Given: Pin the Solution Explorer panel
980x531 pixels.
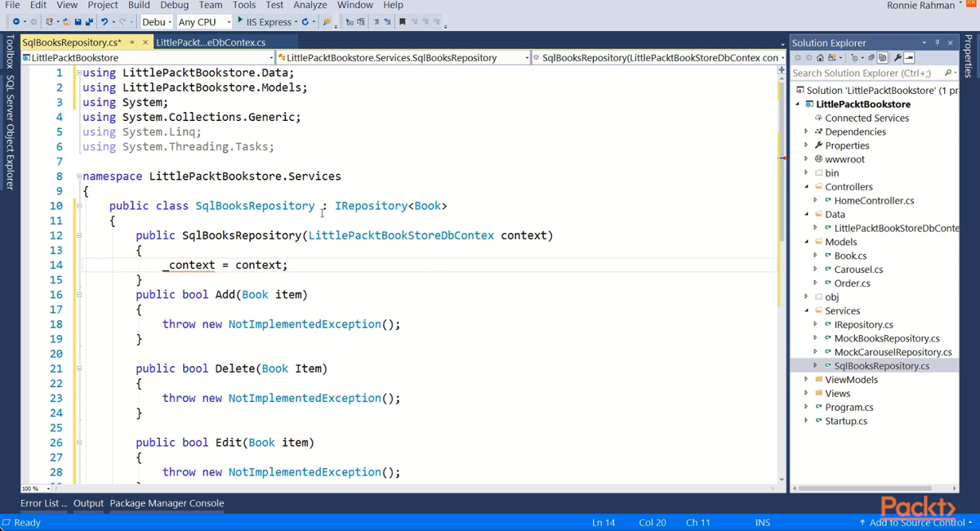Looking at the screenshot, I should tap(938, 42).
